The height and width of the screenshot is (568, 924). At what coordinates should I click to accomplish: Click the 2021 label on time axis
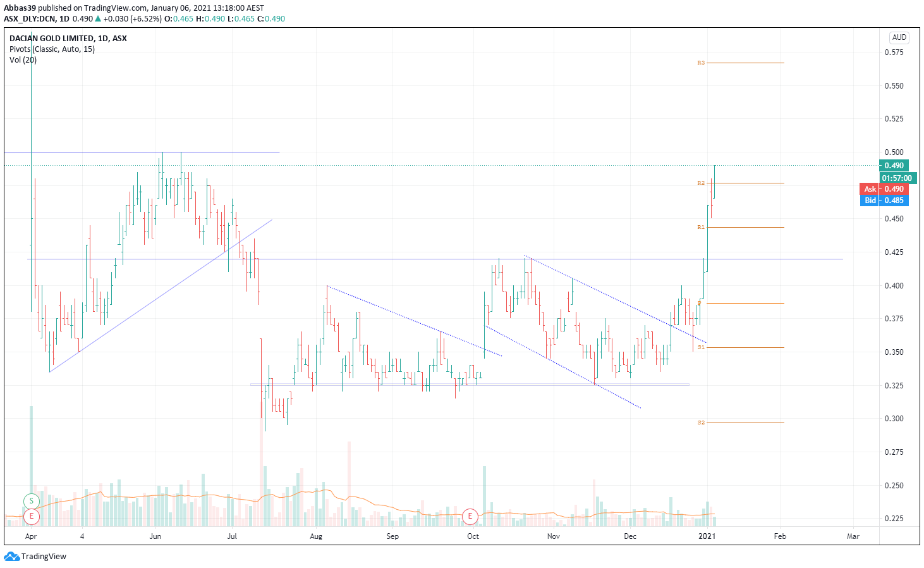[707, 536]
